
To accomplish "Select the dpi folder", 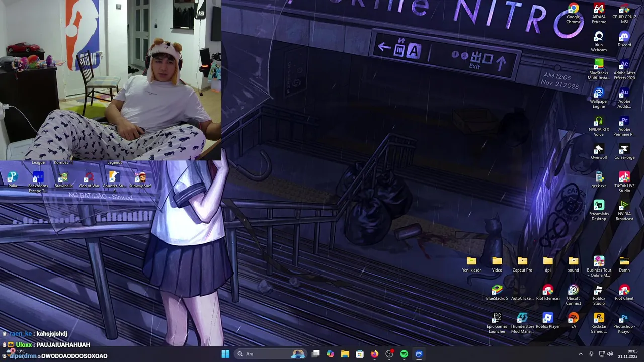I will point(548,264).
